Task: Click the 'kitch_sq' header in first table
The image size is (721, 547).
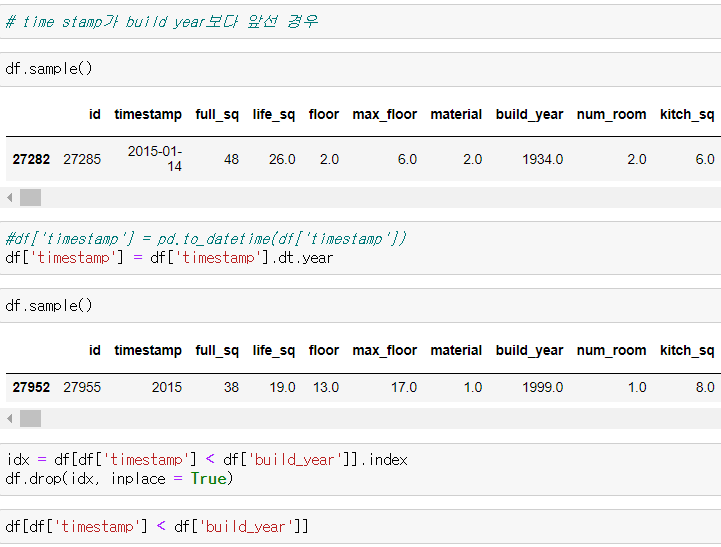Action: [687, 114]
